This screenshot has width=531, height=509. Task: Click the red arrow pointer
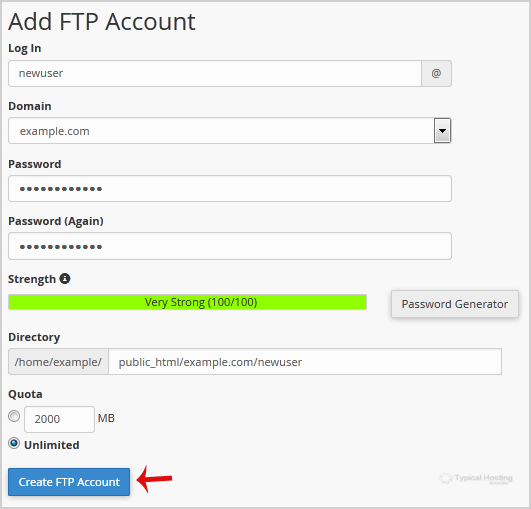154,479
